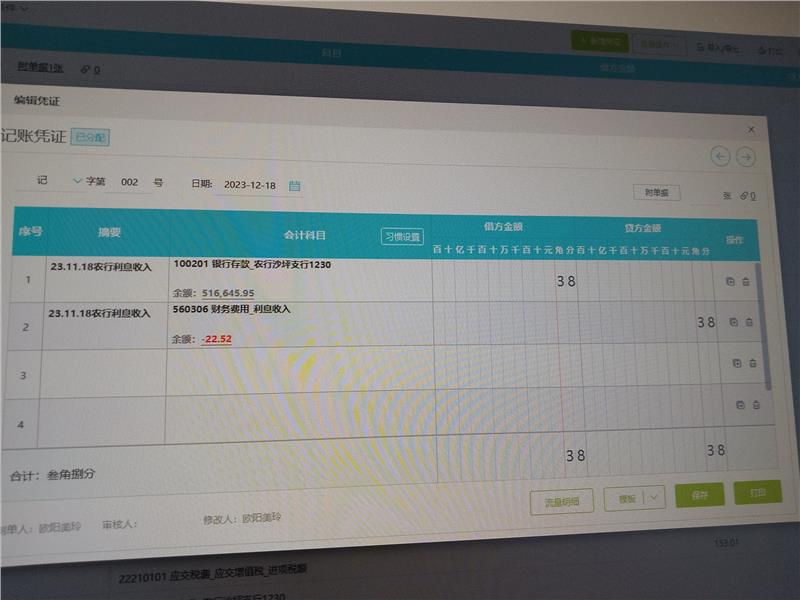Screen dimensions: 800x600
Task: Copy row 4 using the copy icon
Action: (740, 405)
